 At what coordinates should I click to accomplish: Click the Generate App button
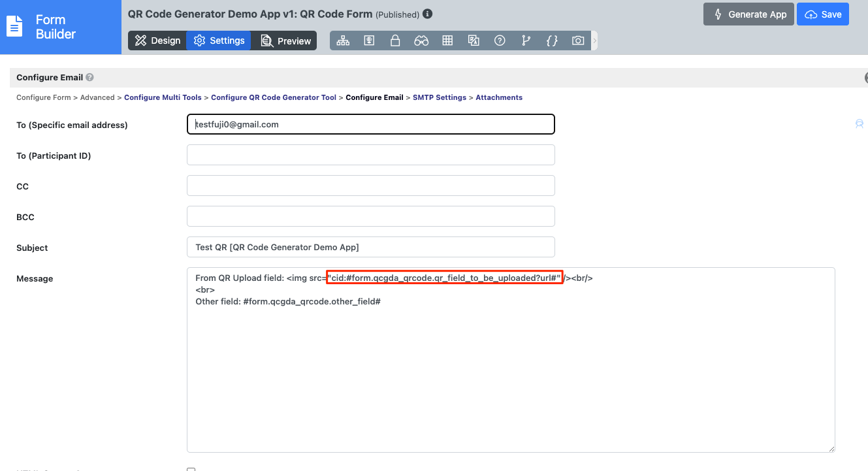748,14
